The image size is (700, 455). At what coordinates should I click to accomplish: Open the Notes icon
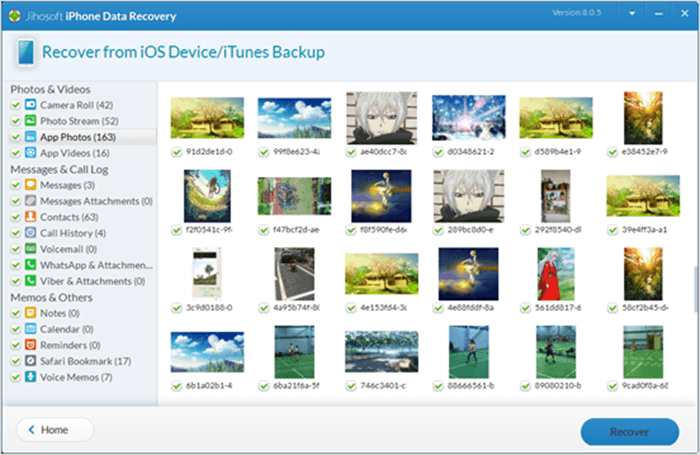tap(30, 313)
